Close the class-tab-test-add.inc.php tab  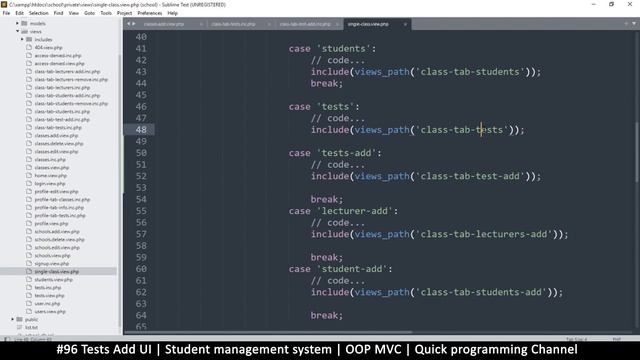337,24
